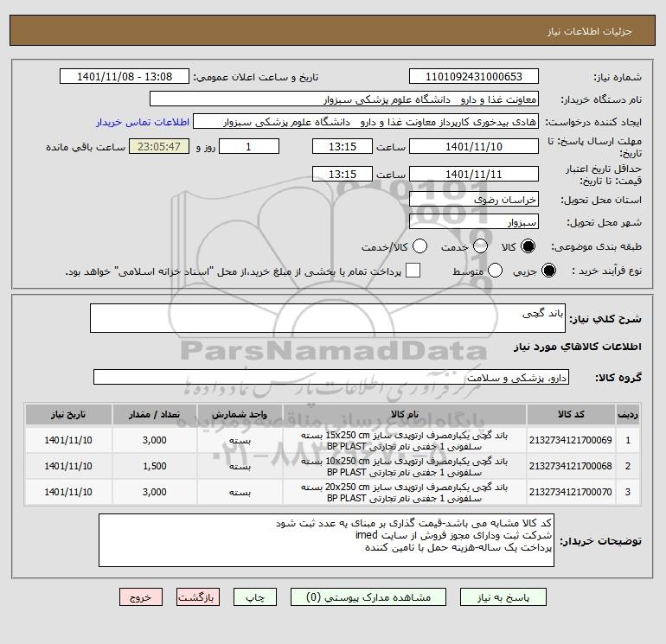The image size is (666, 644).
Task: Click product code 2132734121700069
Action: coord(571,440)
